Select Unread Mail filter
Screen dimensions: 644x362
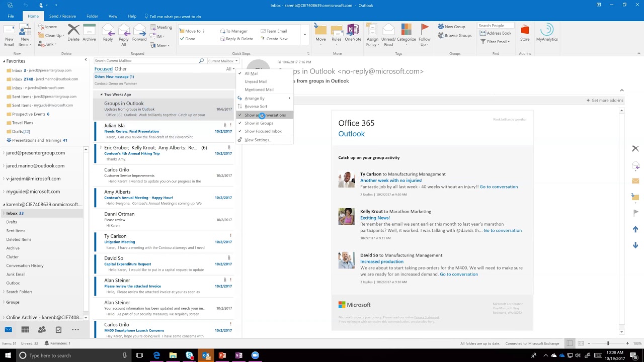(265, 81)
